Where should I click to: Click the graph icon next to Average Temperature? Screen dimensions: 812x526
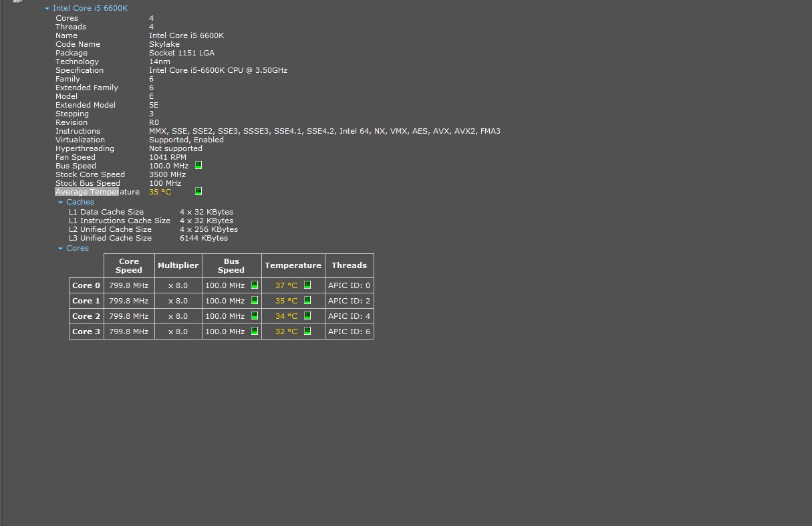(198, 192)
